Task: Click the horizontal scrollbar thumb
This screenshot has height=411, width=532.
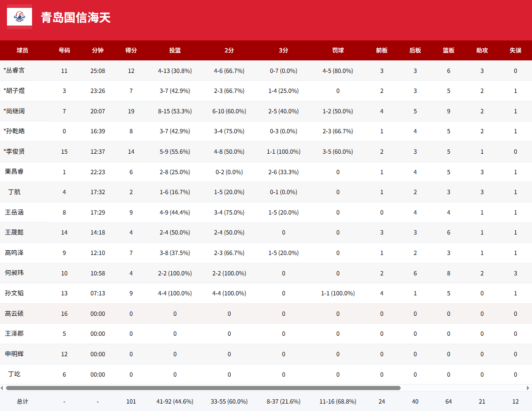Action: 203,388
